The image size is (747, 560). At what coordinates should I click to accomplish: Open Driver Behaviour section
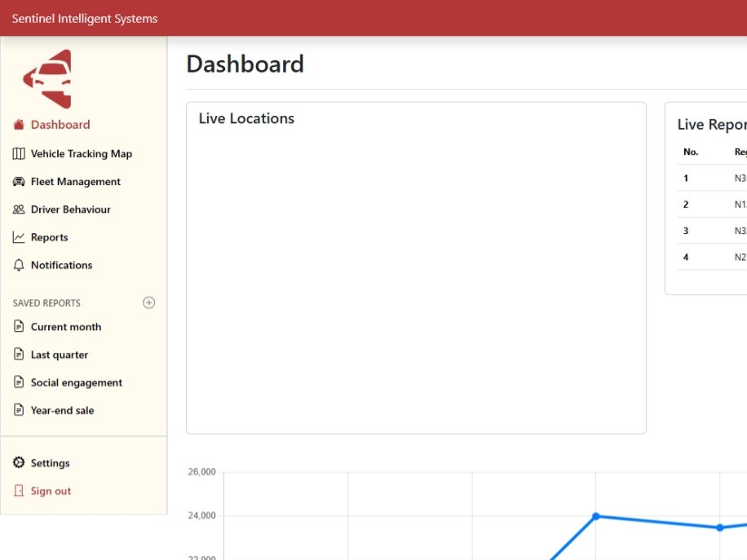point(70,209)
